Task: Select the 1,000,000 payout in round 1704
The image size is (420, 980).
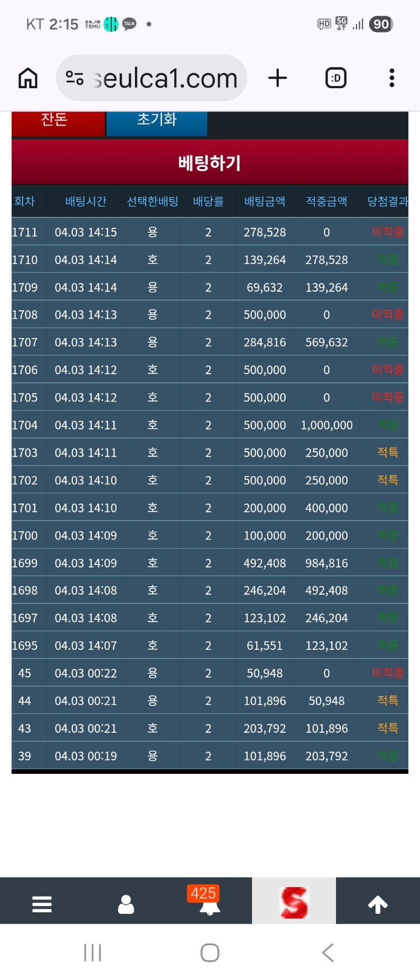Action: (x=326, y=425)
